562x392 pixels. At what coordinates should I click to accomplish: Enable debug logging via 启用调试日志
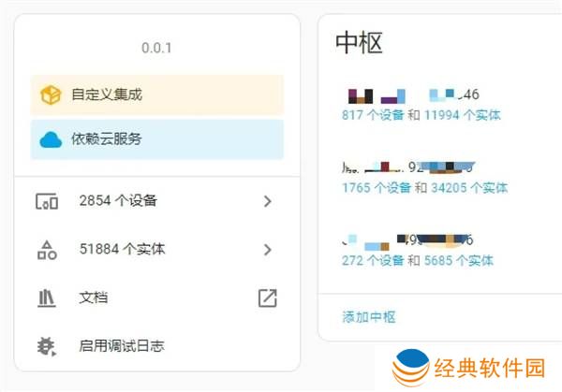pyautogui.click(x=122, y=346)
